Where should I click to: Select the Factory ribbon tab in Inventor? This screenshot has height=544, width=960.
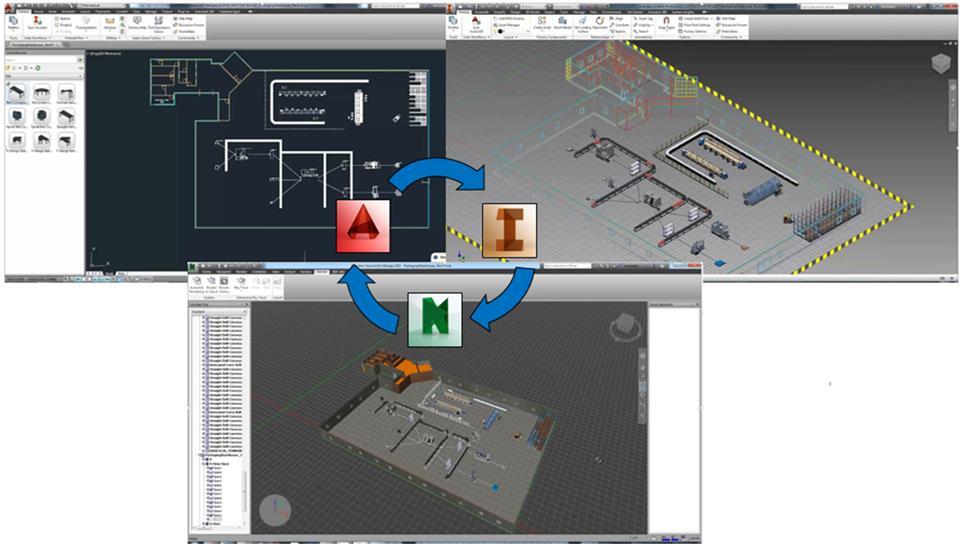coord(465,12)
